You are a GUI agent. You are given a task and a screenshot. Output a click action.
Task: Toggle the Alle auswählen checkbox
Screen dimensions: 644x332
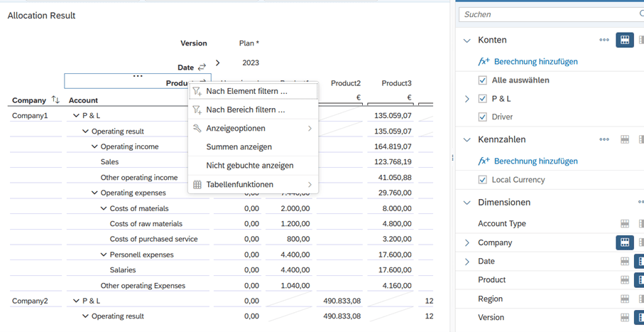click(x=483, y=80)
